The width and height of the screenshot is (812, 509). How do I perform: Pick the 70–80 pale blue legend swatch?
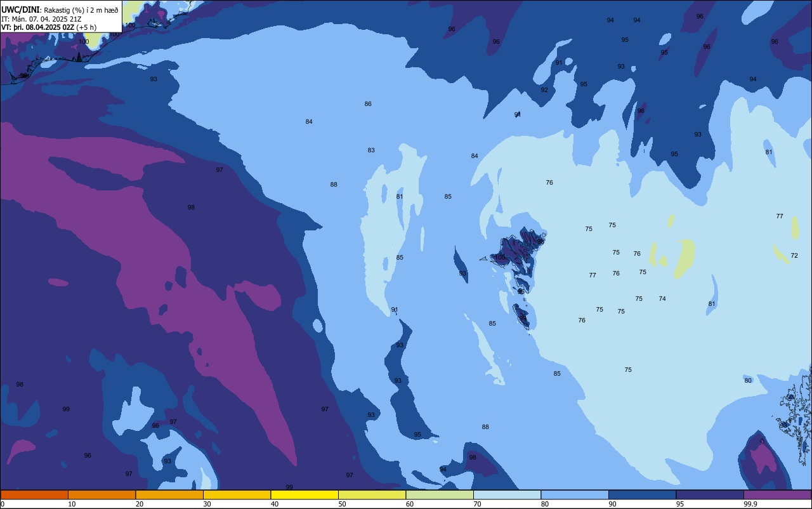[507, 494]
